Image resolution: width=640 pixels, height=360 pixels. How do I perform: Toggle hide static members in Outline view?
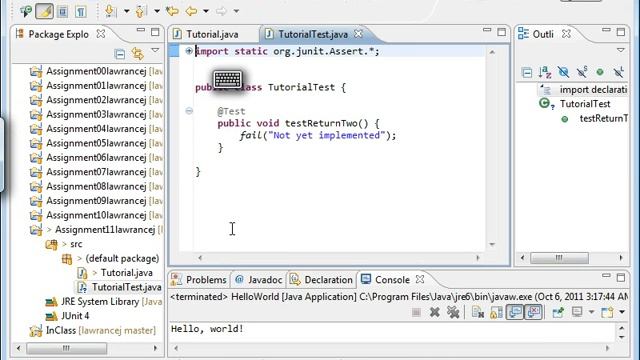[582, 72]
